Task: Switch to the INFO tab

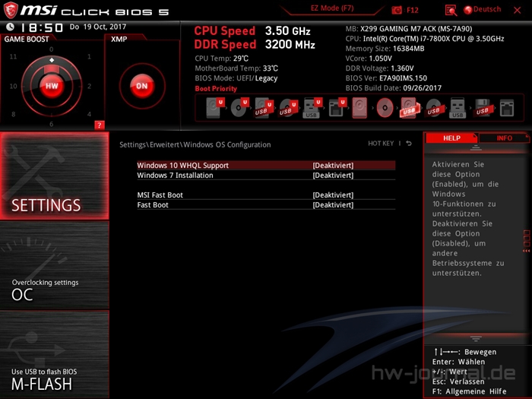Action: click(x=504, y=138)
